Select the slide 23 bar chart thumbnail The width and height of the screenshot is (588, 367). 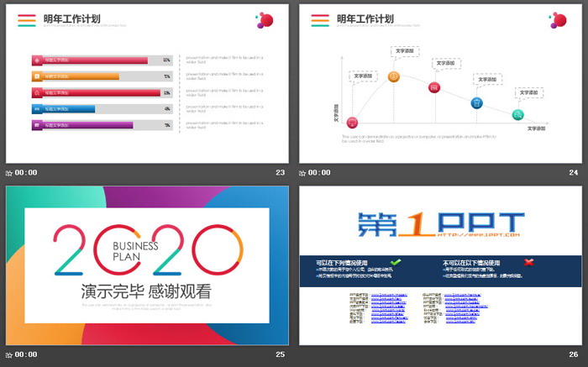[147, 84]
